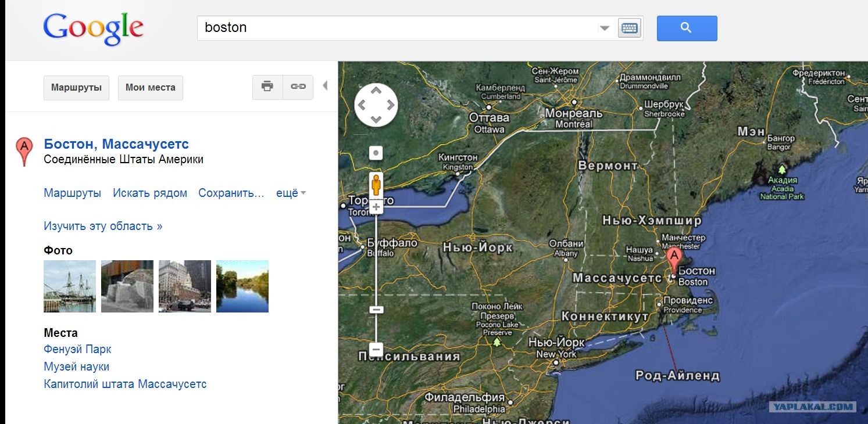Open the Изучить эту область link
868x424 pixels.
coord(103,226)
